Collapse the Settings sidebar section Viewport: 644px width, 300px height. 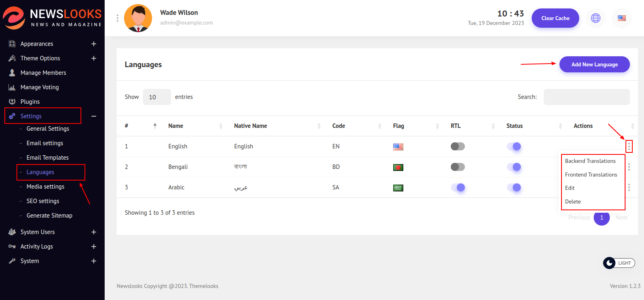[x=93, y=116]
